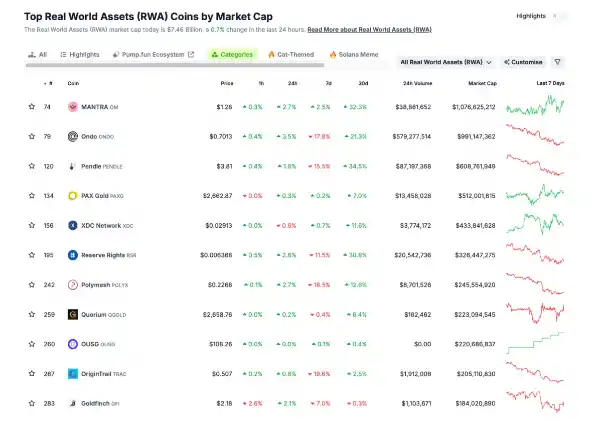Click Pendle's price $3.81
595x421 pixels.
pos(224,166)
